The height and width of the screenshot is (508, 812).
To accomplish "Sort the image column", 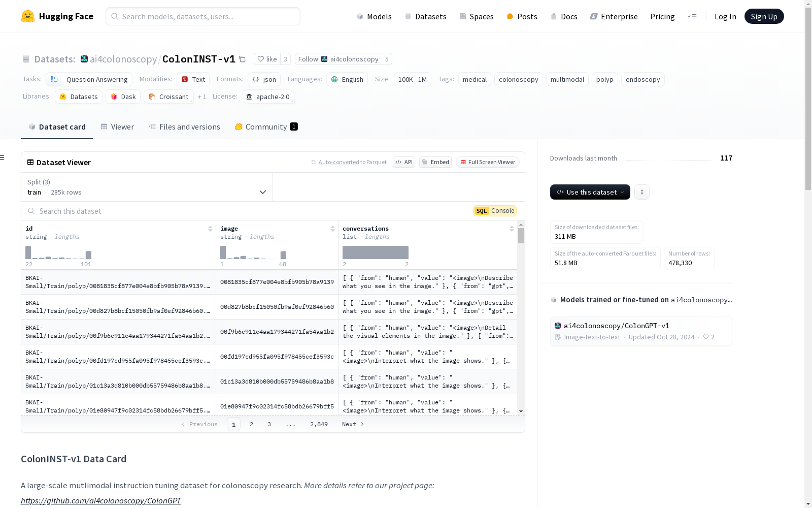I will (332, 229).
